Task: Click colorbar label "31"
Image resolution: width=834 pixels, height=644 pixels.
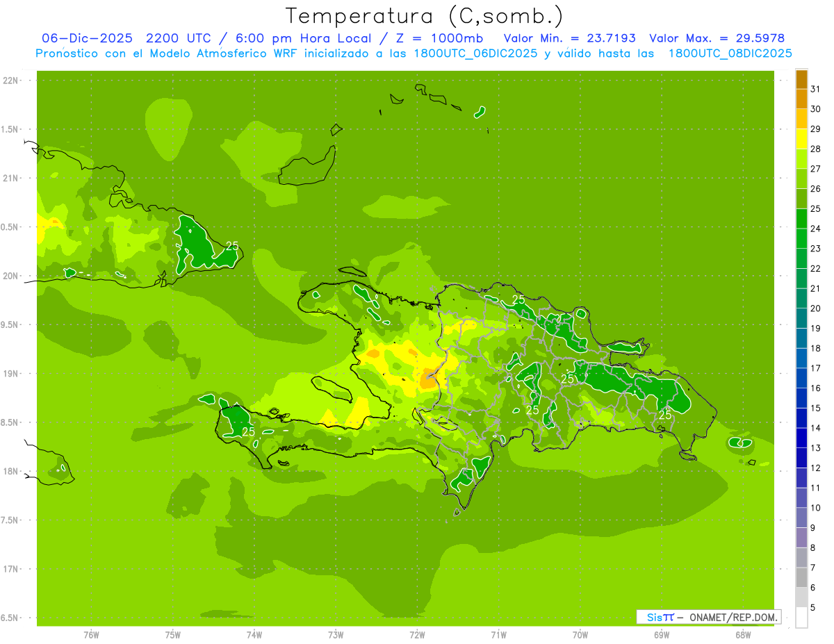Action: click(x=816, y=89)
